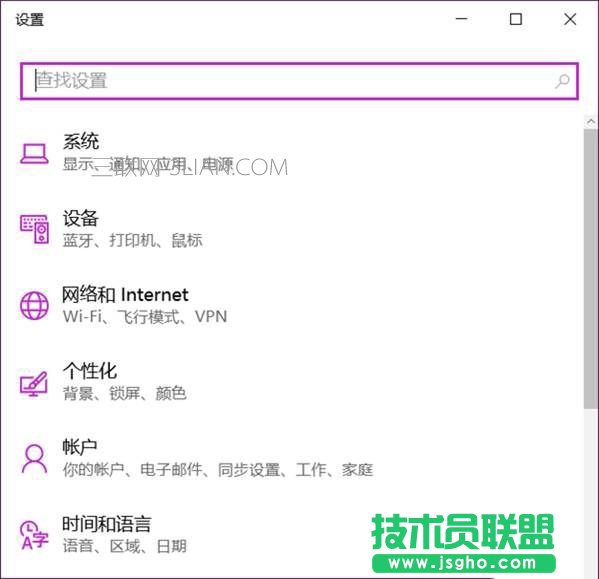Screen dimensions: 599x579
Task: Click the scrollbar up arrow
Action: [x=591, y=122]
